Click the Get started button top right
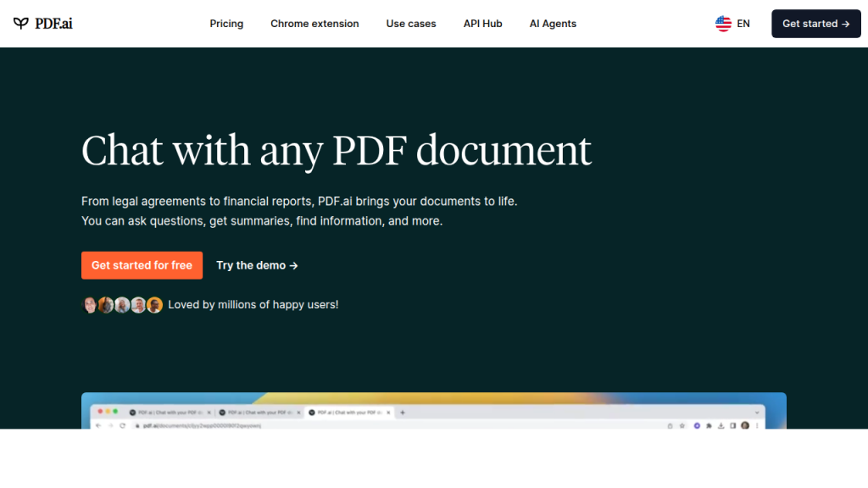Screen dimensions: 868x488 [x=815, y=24]
